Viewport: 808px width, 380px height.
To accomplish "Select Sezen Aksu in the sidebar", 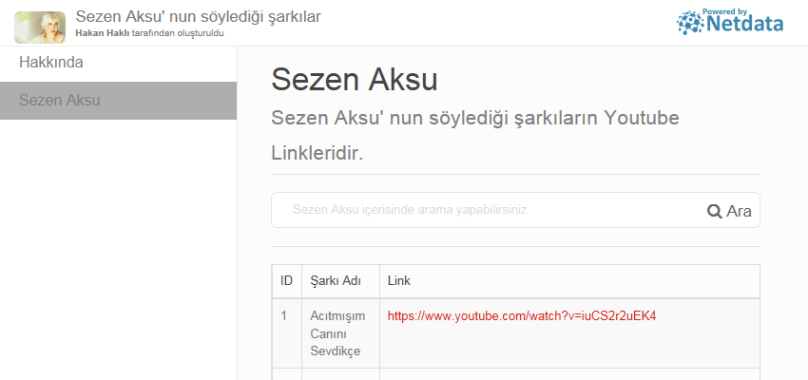I will pos(118,101).
